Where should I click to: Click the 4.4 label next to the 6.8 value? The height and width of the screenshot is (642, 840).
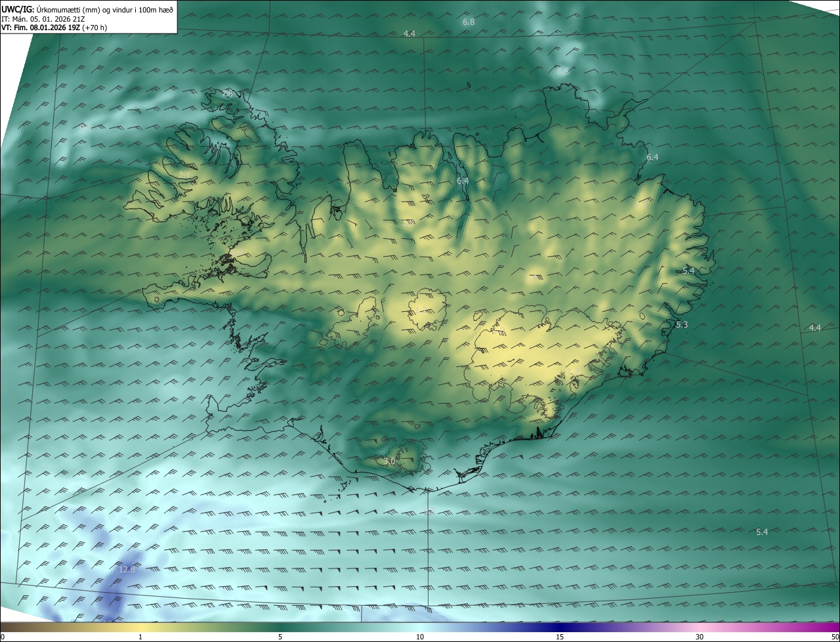pyautogui.click(x=409, y=33)
